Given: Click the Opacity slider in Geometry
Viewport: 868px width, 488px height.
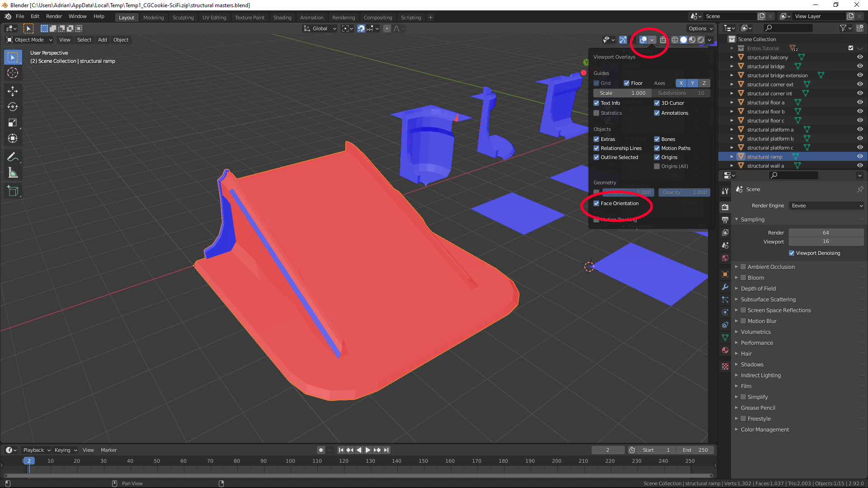Looking at the screenshot, I should (684, 192).
